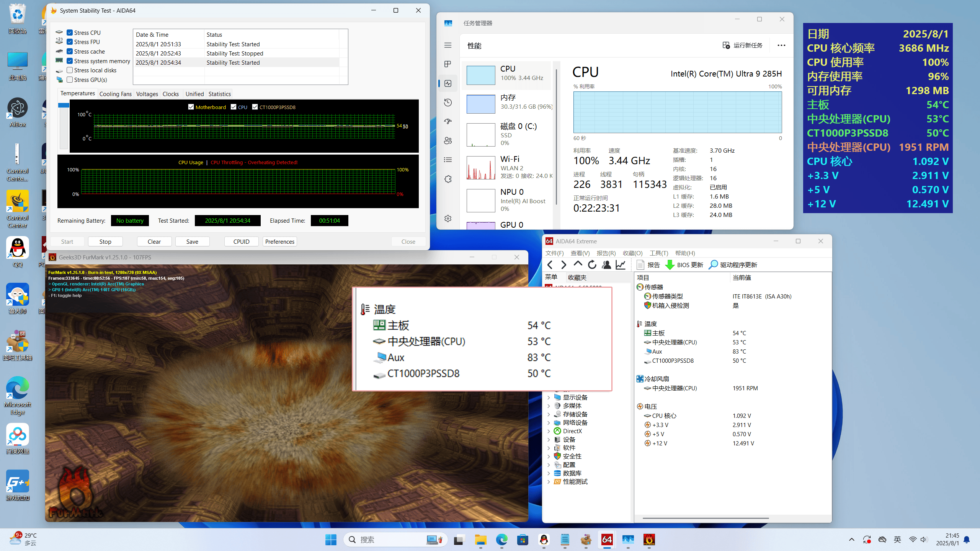The width and height of the screenshot is (980, 551).
Task: Switch to Cooling Fans tab
Action: 115,94
